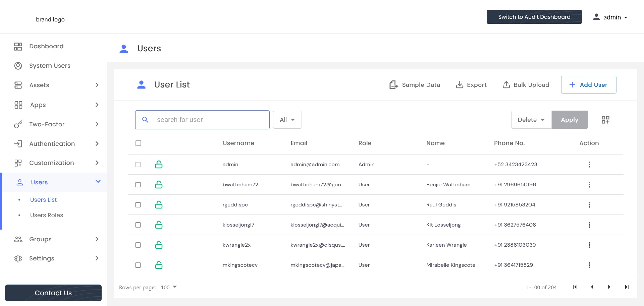Click the unlock icon beside admin row
The height and width of the screenshot is (306, 644).
(x=159, y=165)
